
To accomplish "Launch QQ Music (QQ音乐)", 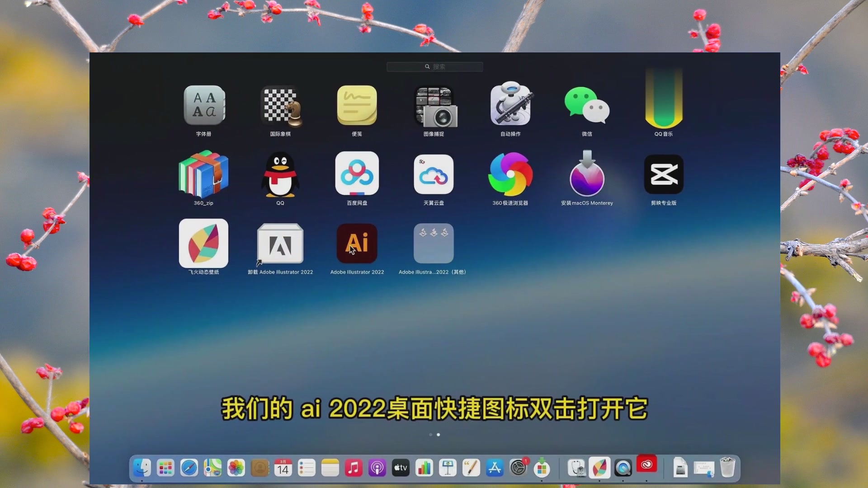I will [x=664, y=99].
